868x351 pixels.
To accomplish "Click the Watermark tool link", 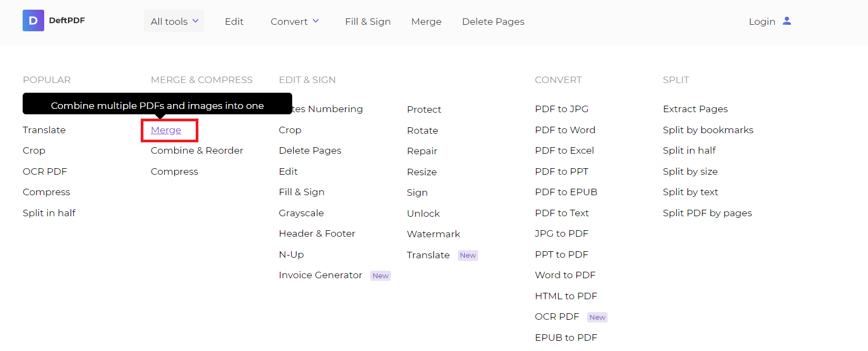I will [x=433, y=233].
